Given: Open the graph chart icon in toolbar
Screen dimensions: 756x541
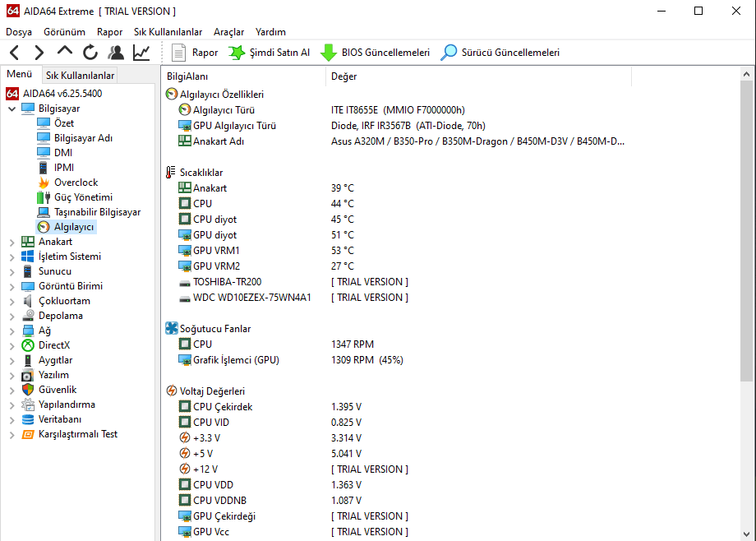Looking at the screenshot, I should coord(141,52).
